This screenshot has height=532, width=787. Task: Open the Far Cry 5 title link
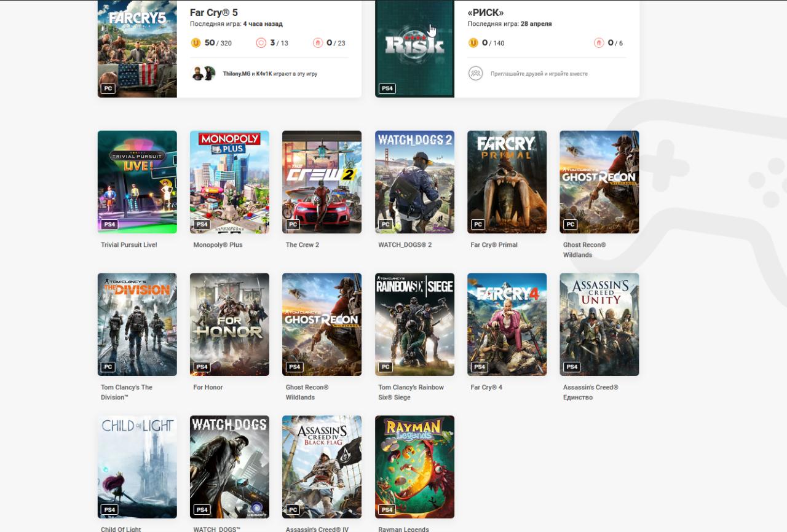pos(214,12)
